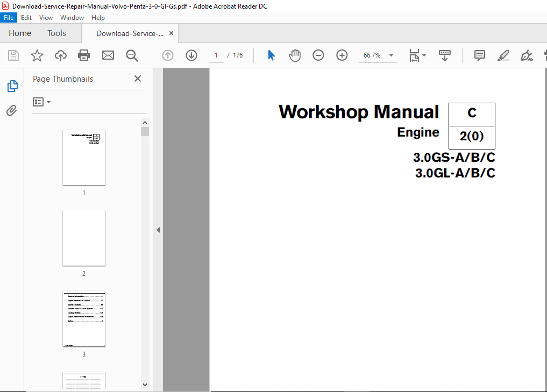The width and height of the screenshot is (547, 392).
Task: Click the '3.0GL-A/B/C' model text
Action: pos(455,173)
